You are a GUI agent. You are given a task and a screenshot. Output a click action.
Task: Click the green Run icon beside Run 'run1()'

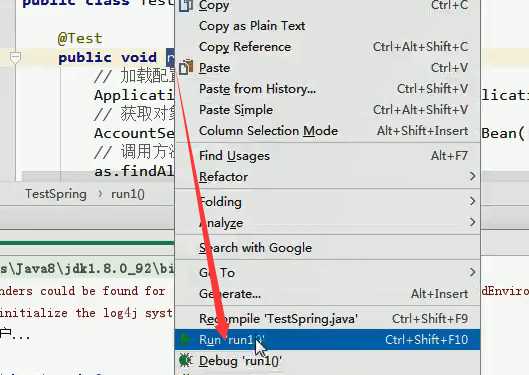point(185,339)
